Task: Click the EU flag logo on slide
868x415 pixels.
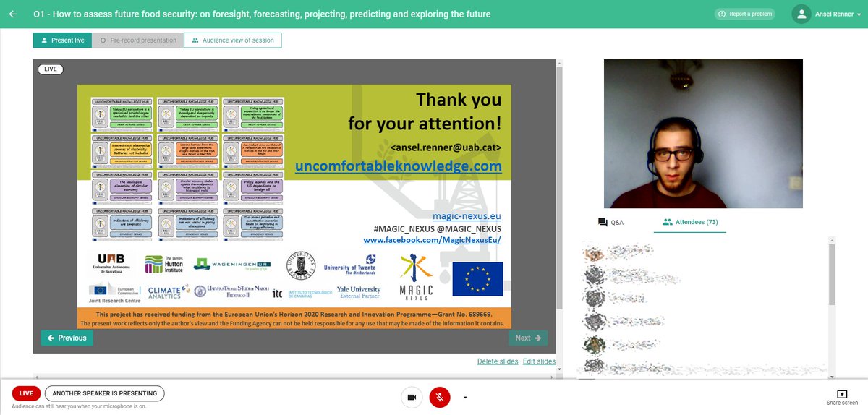Action: (477, 279)
